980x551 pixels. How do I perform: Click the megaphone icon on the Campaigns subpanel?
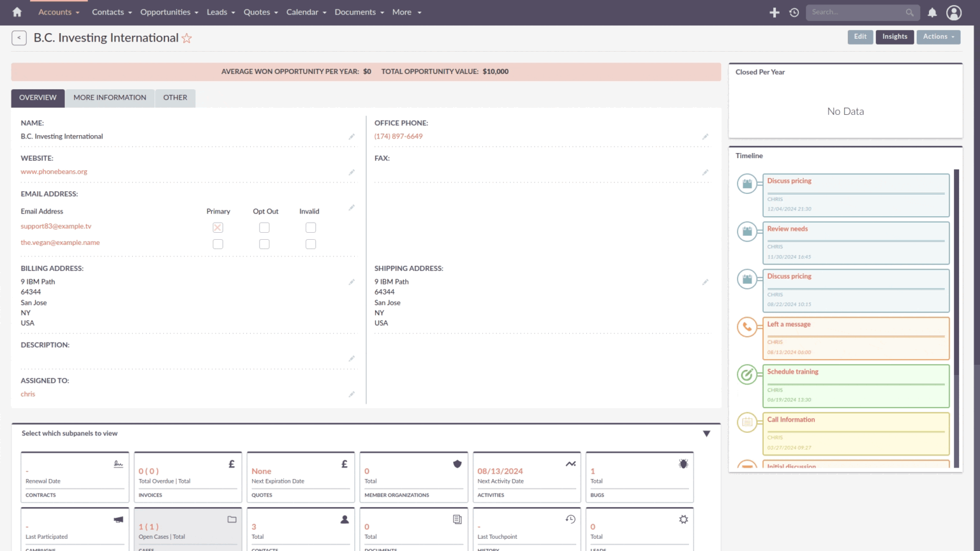point(119,519)
